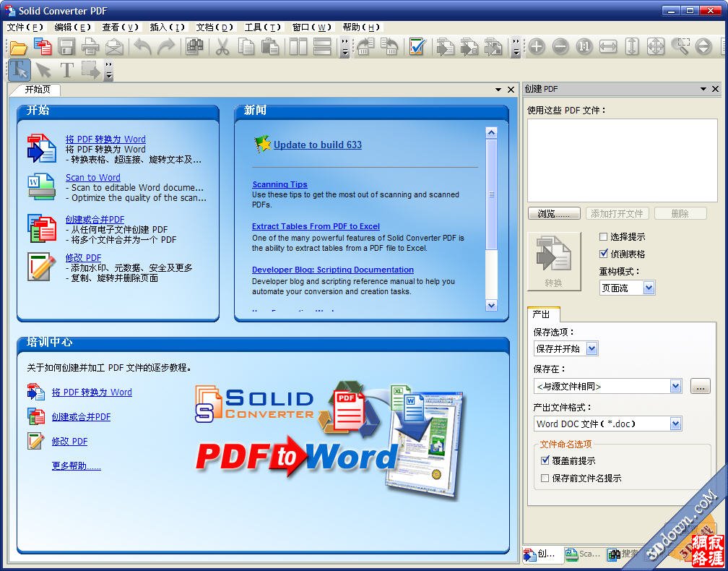Click the Redo arrow icon
Viewport: 728px width, 571px height.
(x=166, y=47)
